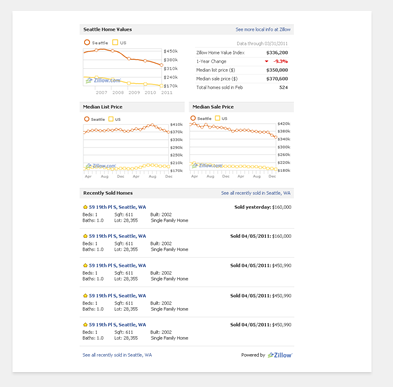Click house icon of Sold yesterday listing
Screen dimensions: 393x387
coord(85,207)
